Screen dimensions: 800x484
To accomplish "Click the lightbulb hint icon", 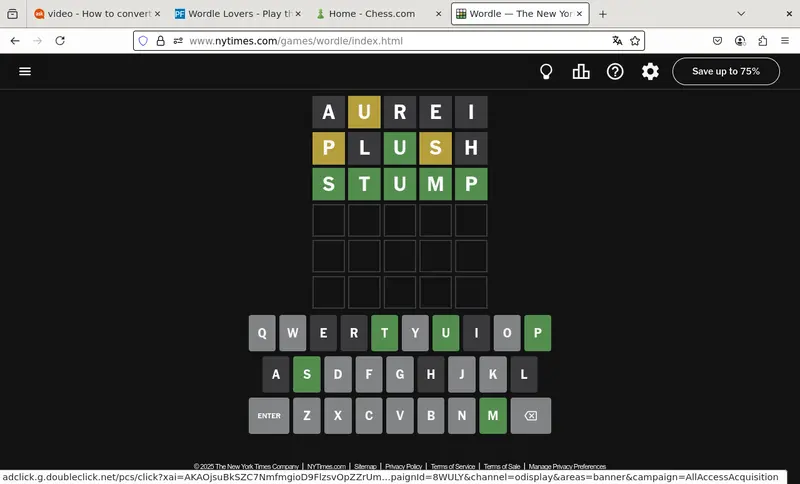I will 546,71.
